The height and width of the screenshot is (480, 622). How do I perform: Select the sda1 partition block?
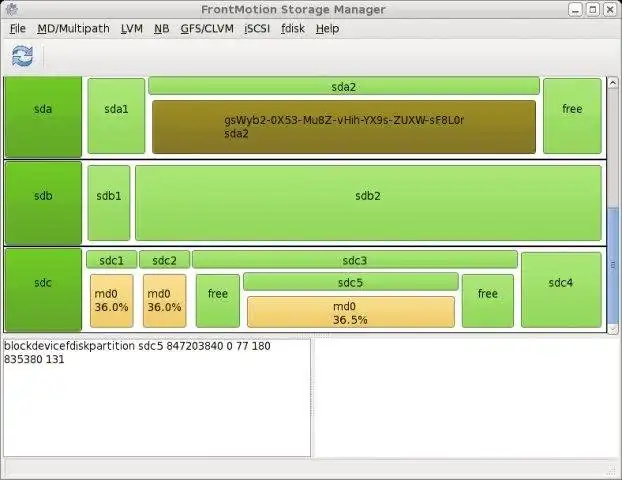[116, 116]
